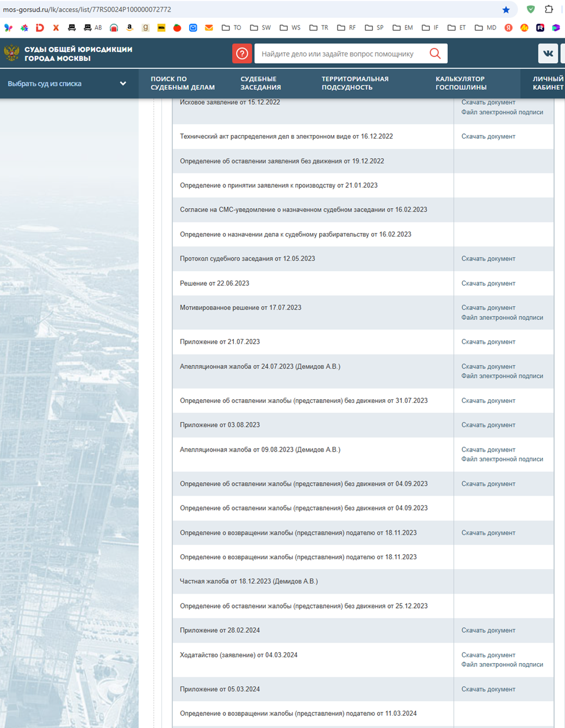Open the ET bookmarks folder
The height and width of the screenshot is (728, 565).
click(x=457, y=27)
